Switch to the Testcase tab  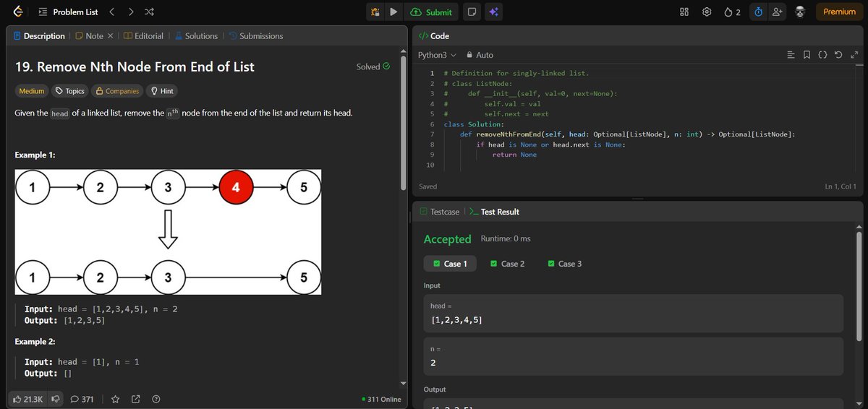tap(441, 212)
